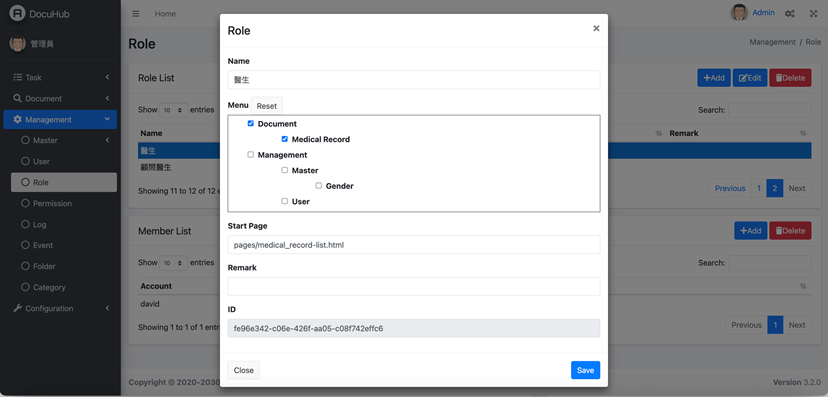Open the Category sidebar menu item
Screen dimensions: 828x397
[64, 287]
